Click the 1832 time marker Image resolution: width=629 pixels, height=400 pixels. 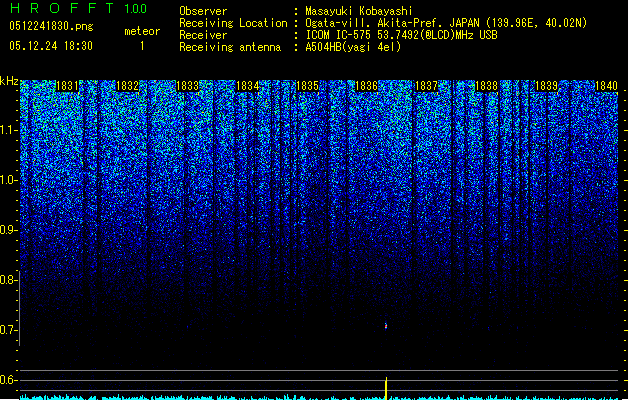pyautogui.click(x=127, y=86)
